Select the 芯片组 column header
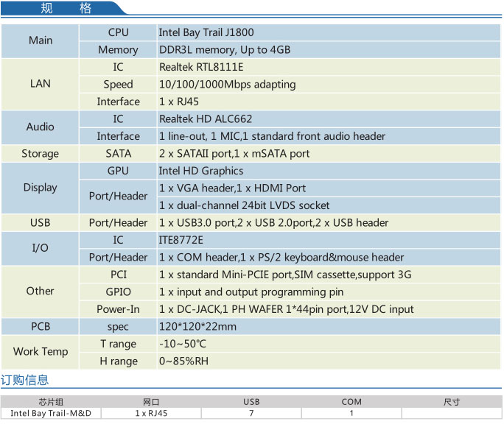 click(x=51, y=402)
